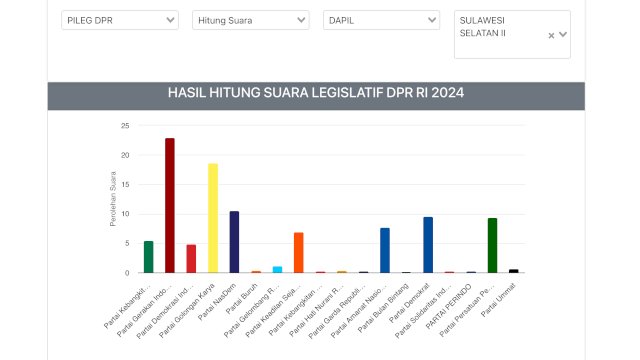This screenshot has width=640, height=360.
Task: Click the Partai Demokrat axis label
Action: [x=409, y=303]
